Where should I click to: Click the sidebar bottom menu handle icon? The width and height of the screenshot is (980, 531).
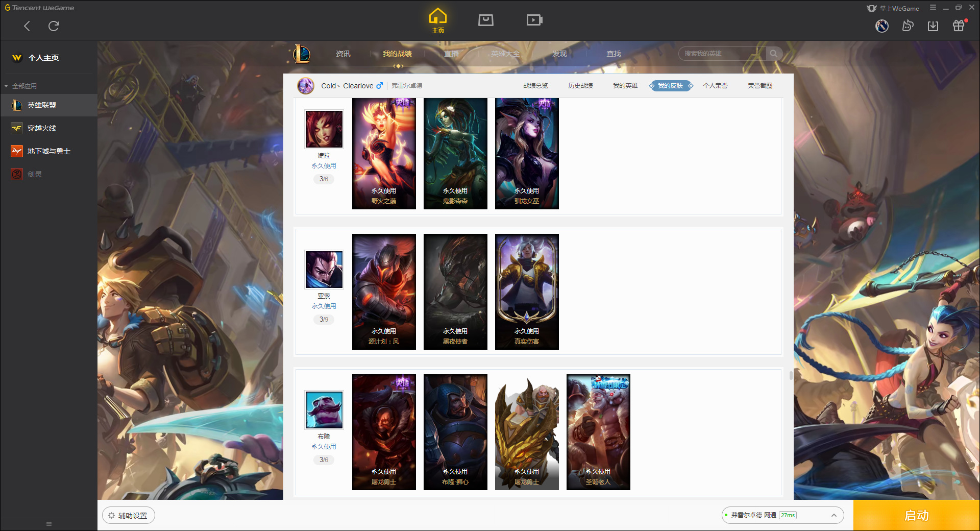tap(49, 524)
